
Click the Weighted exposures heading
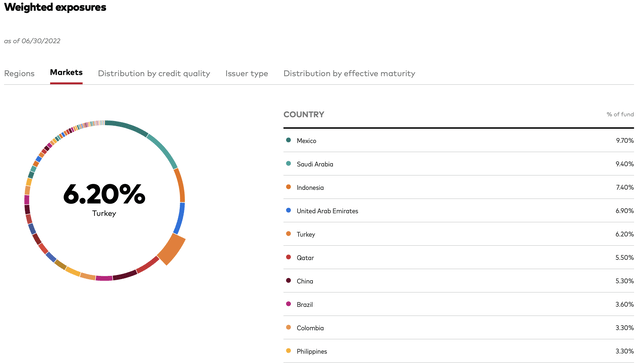(55, 7)
